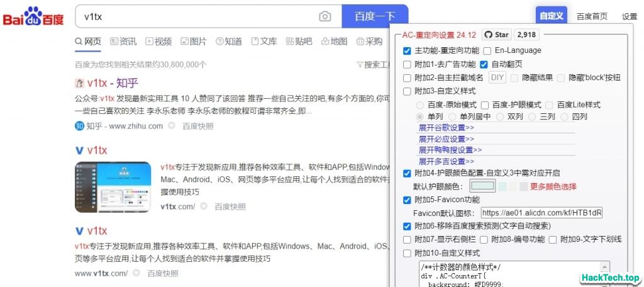Expand 展开鸭鸭搜设置>> section

(x=450, y=150)
